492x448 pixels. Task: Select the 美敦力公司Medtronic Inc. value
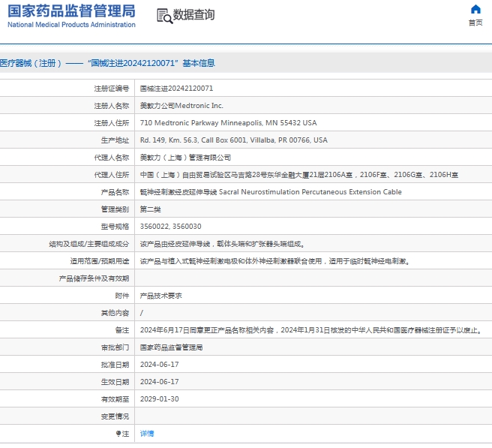tap(181, 106)
